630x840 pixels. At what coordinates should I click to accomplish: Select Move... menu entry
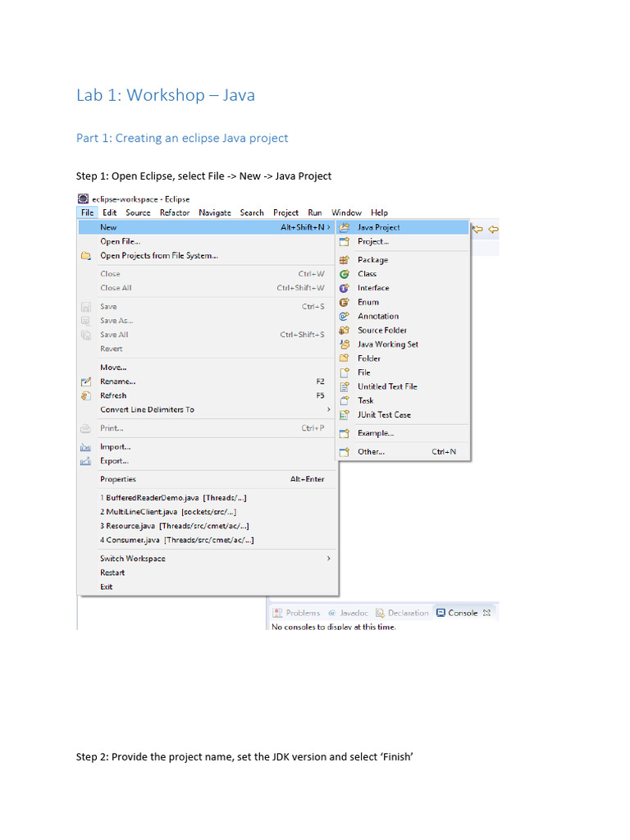tap(208, 367)
